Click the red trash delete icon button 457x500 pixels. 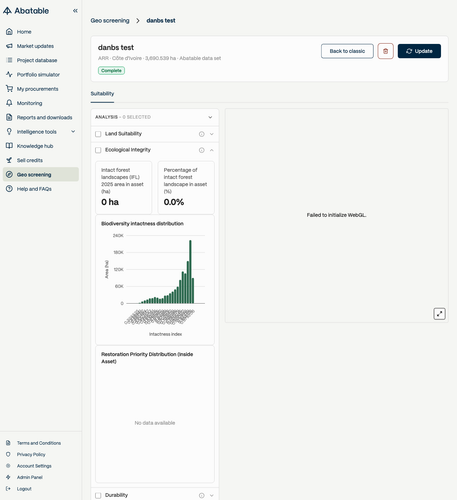(x=386, y=51)
